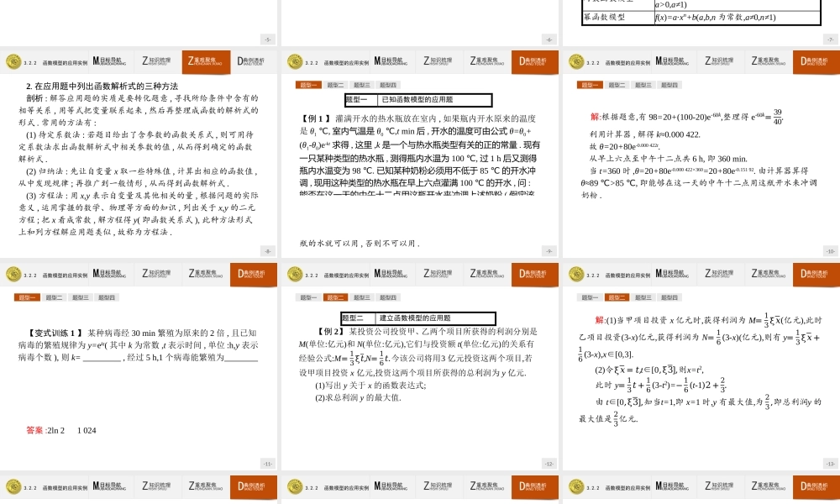This screenshot has height=504, width=840.
Task: Open the 题型三 tab on the top-right slide
Action: pyautogui.click(x=645, y=84)
